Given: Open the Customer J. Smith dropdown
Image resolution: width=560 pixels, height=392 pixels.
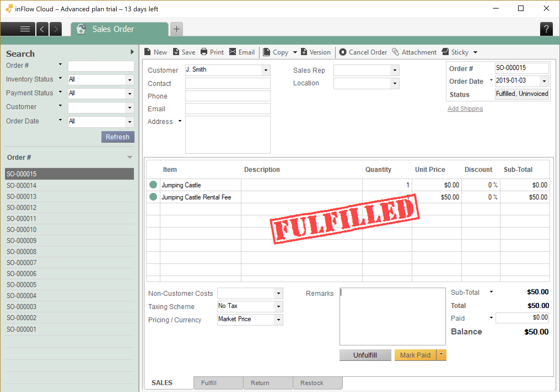Looking at the screenshot, I should (266, 70).
